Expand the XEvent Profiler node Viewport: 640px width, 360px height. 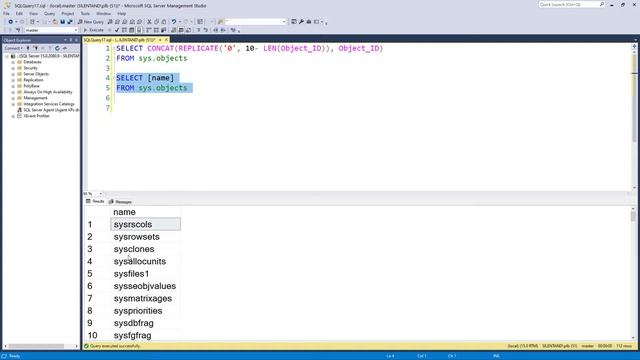tap(13, 116)
